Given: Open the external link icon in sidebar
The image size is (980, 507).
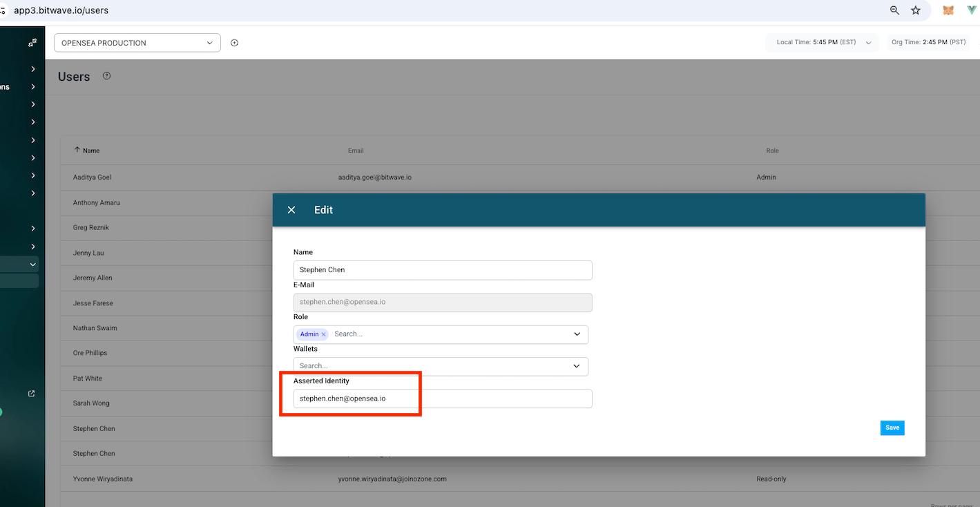Looking at the screenshot, I should (31, 394).
